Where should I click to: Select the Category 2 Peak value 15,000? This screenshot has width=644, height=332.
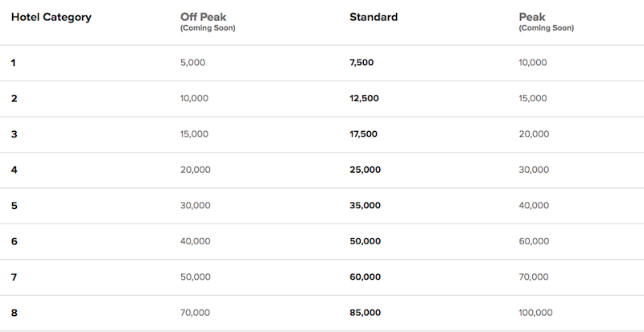(x=535, y=98)
